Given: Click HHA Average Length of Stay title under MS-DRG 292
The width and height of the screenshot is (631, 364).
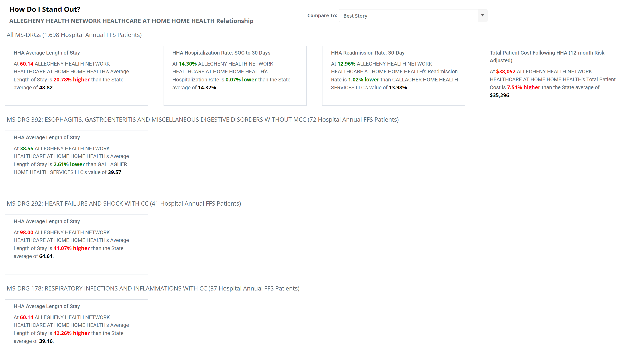Looking at the screenshot, I should point(46,221).
